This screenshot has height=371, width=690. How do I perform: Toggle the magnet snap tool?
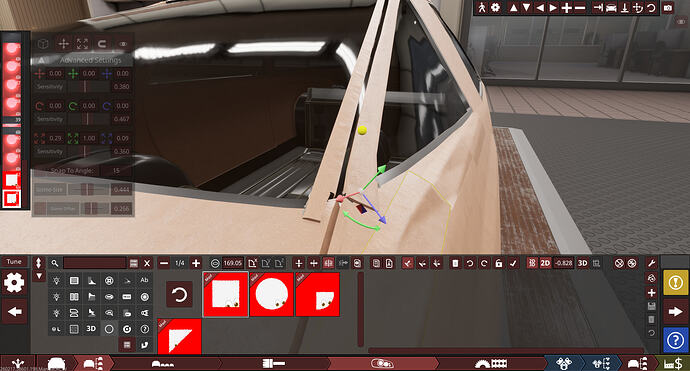click(x=102, y=44)
